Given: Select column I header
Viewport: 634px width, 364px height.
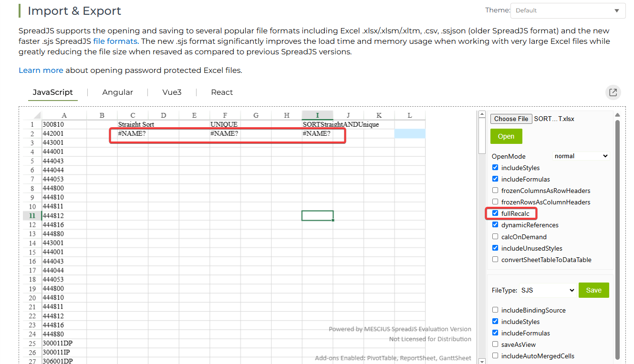Looking at the screenshot, I should click(317, 115).
